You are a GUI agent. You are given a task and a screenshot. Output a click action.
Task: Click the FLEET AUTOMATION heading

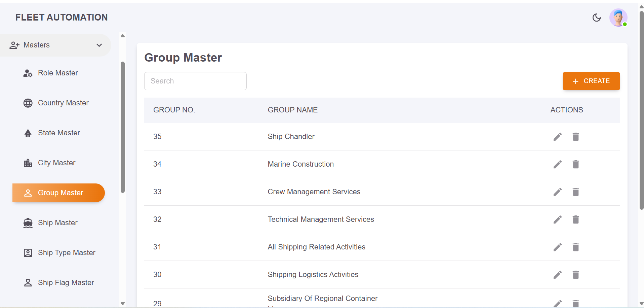click(62, 17)
